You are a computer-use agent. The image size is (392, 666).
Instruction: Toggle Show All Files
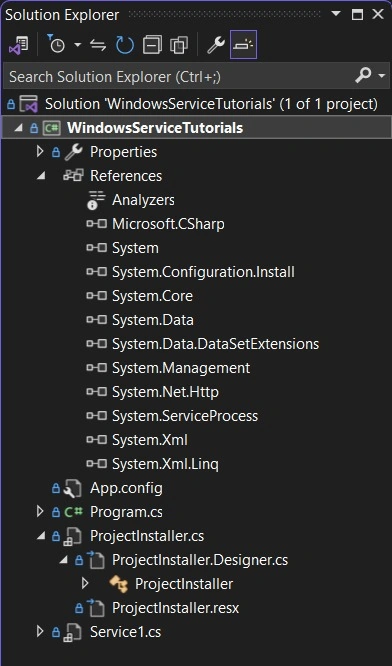pyautogui.click(x=179, y=45)
